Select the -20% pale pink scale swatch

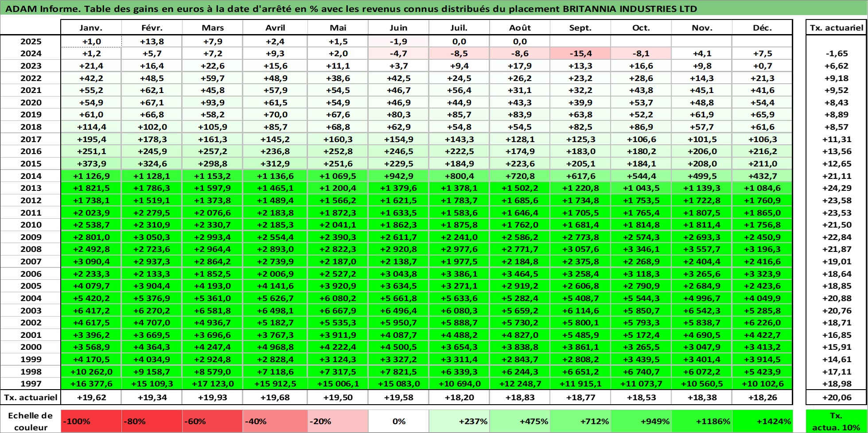pyautogui.click(x=338, y=421)
